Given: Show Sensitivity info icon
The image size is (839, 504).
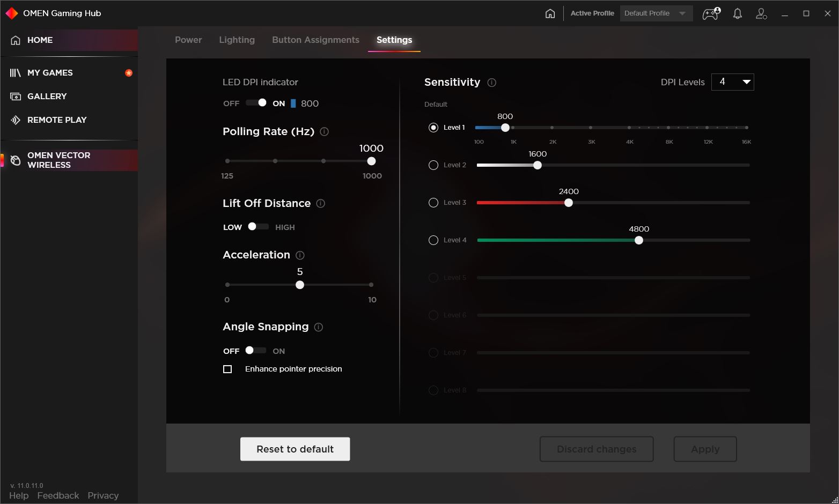Looking at the screenshot, I should [x=491, y=83].
